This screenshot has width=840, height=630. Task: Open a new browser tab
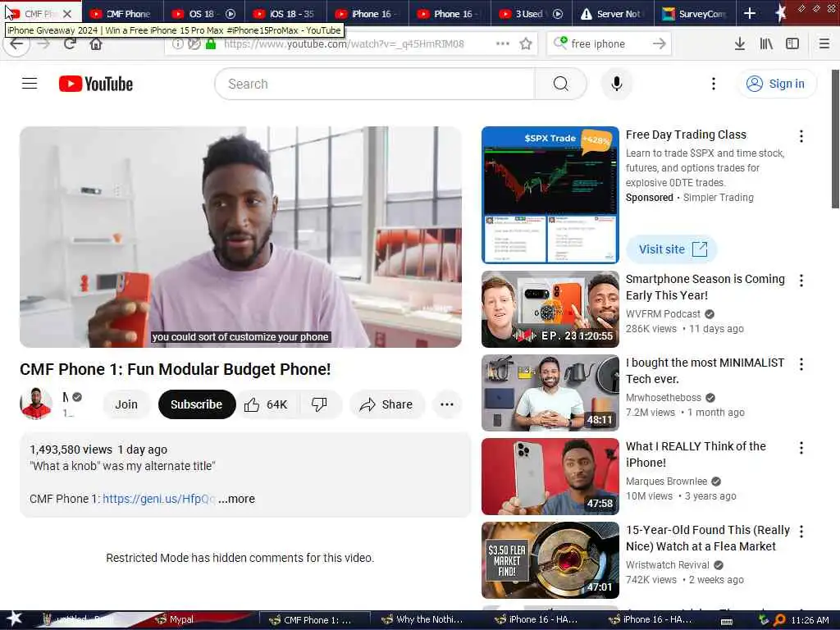(x=750, y=13)
